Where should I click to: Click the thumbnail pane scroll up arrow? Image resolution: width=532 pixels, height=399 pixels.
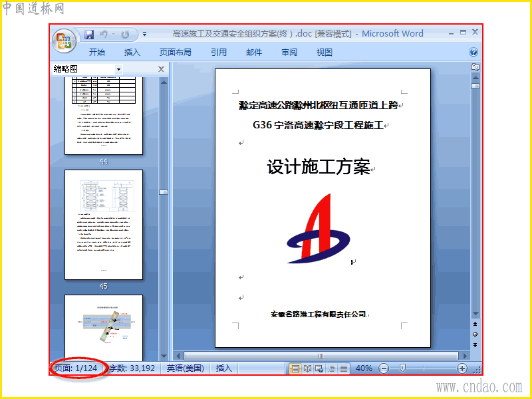click(x=164, y=82)
